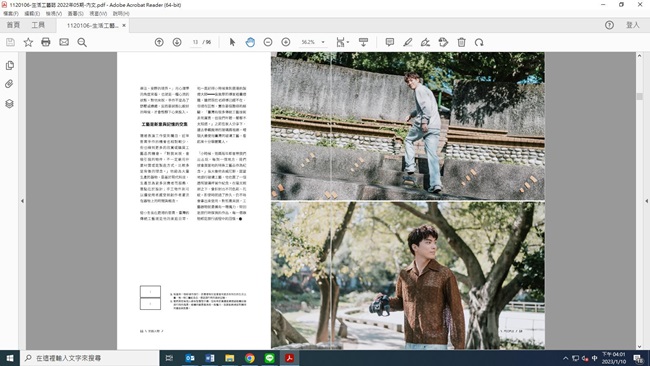Click the taskbar search box
The image size is (650, 366).
click(90, 358)
